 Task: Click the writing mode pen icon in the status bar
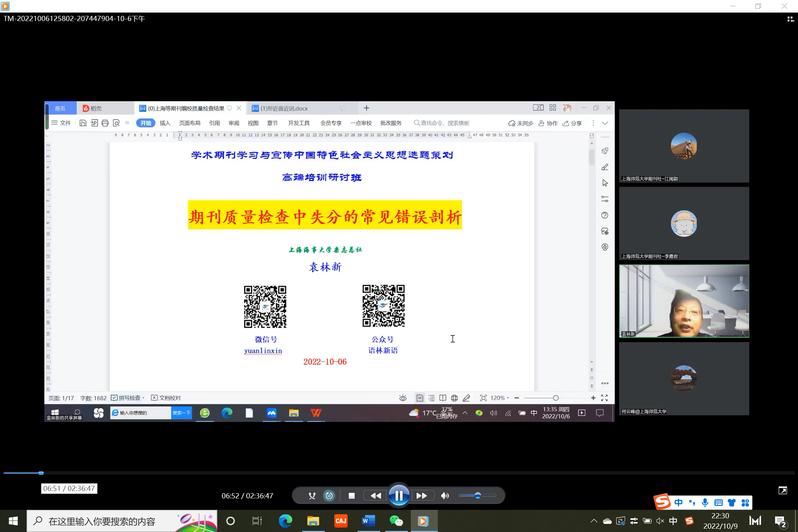coord(466,398)
